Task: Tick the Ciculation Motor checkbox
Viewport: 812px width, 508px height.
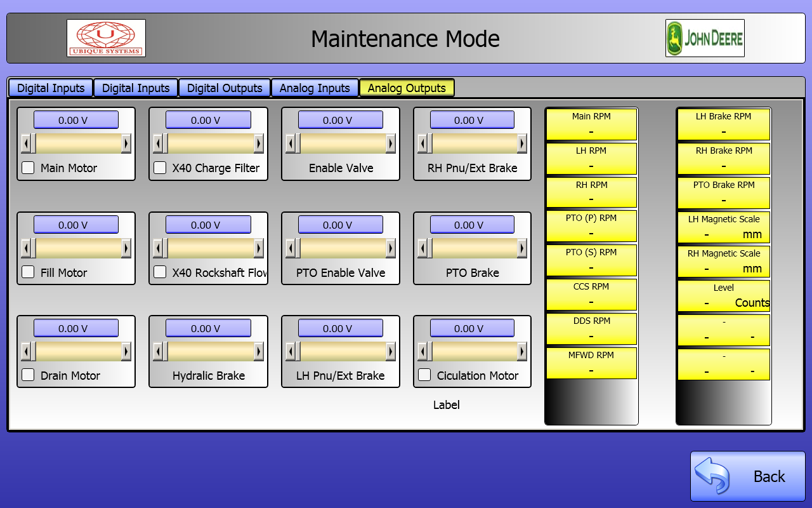Action: [x=424, y=375]
